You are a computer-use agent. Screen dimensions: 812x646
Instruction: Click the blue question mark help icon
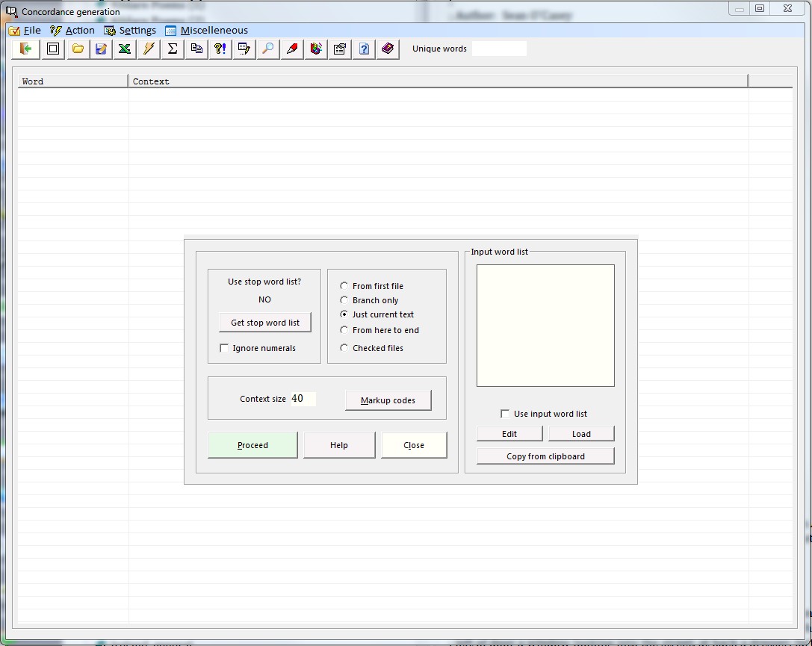click(x=364, y=49)
